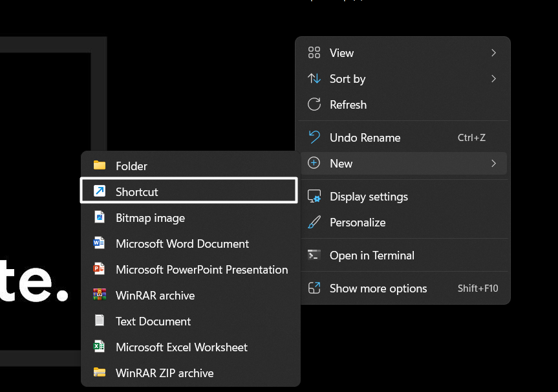
Task: Click the Open in Terminal icon
Action: [x=314, y=255]
